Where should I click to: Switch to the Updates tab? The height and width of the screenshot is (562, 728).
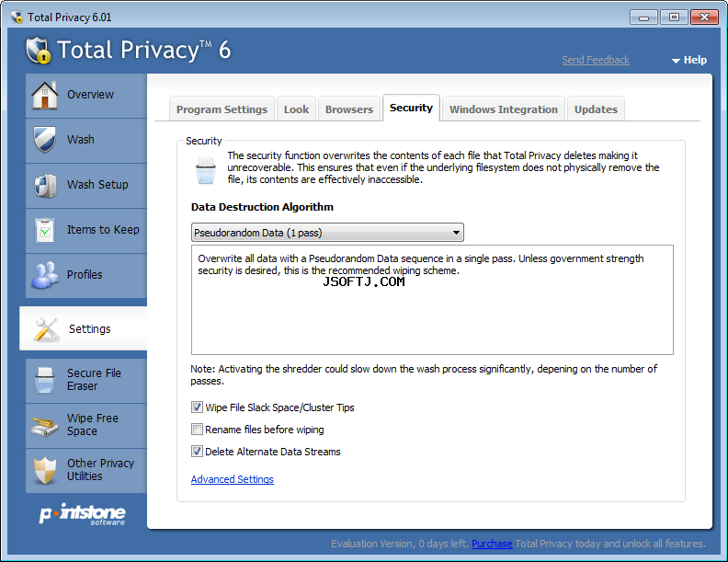(596, 109)
